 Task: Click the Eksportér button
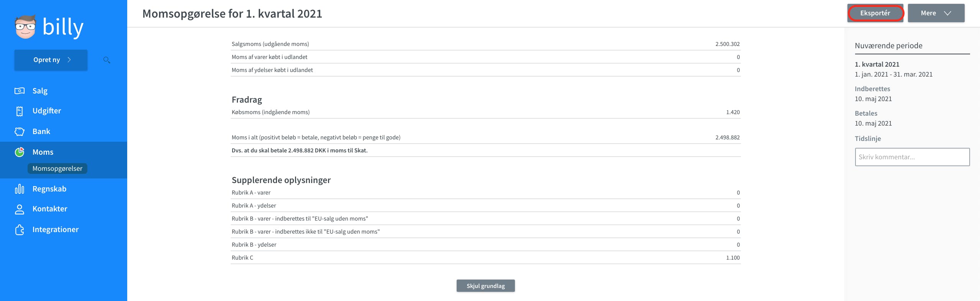875,13
